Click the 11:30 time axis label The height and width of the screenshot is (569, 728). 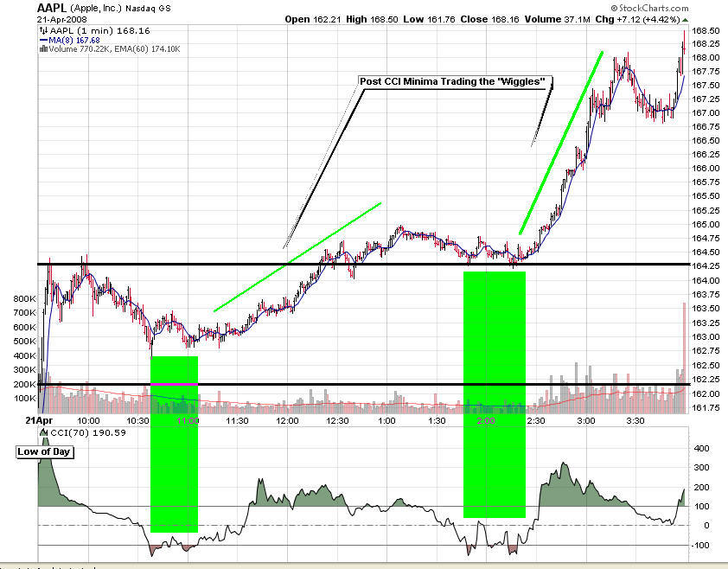[x=237, y=421]
